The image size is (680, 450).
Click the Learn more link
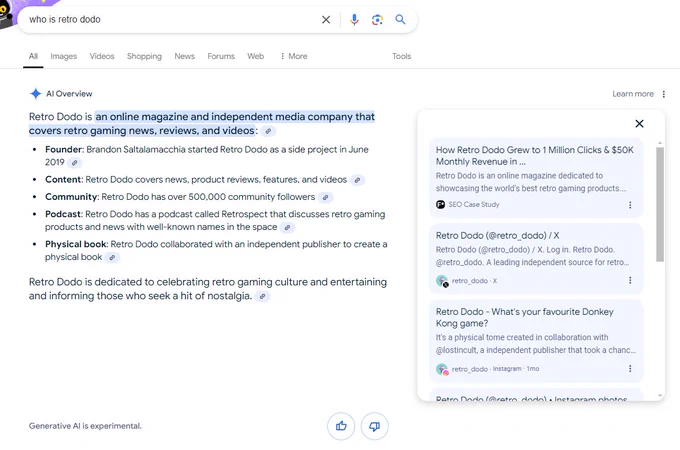click(633, 94)
